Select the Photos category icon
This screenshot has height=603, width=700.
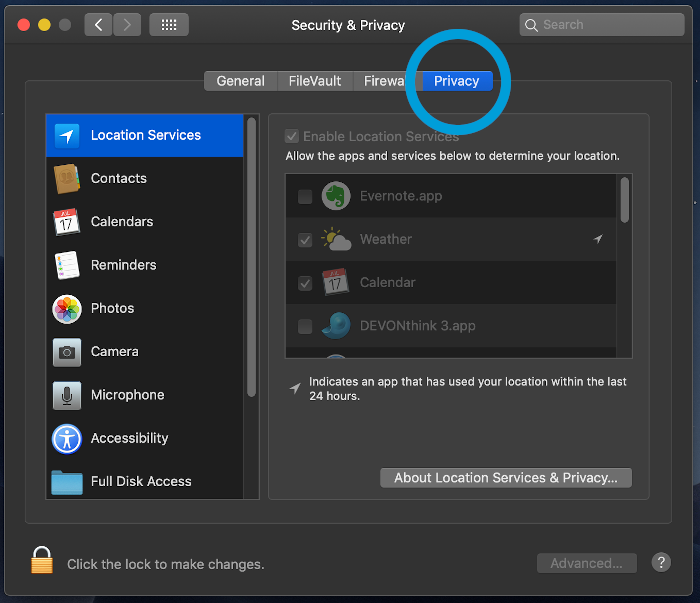coord(67,308)
